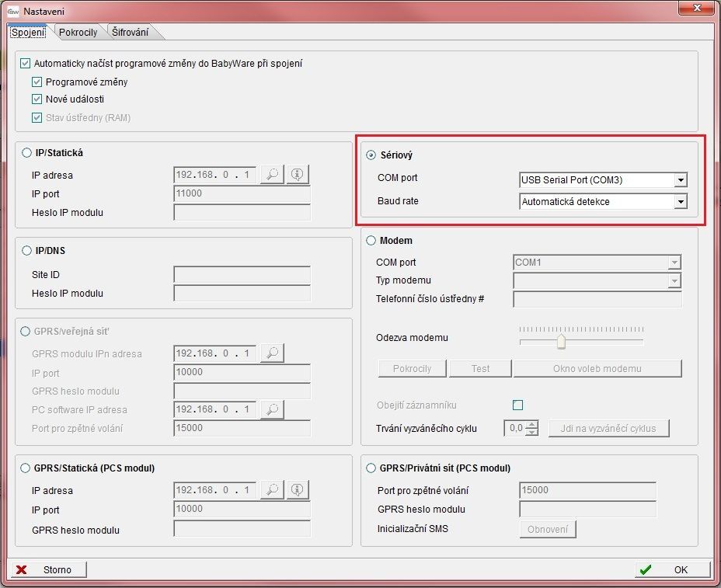Click search icon in GPRS/Statická IP adresa row
The height and width of the screenshot is (588, 721).
[x=272, y=490]
